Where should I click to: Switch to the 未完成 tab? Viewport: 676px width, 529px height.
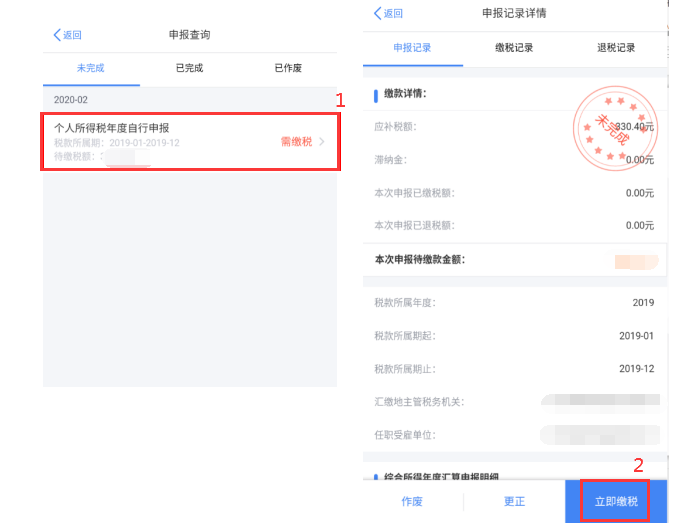90,68
